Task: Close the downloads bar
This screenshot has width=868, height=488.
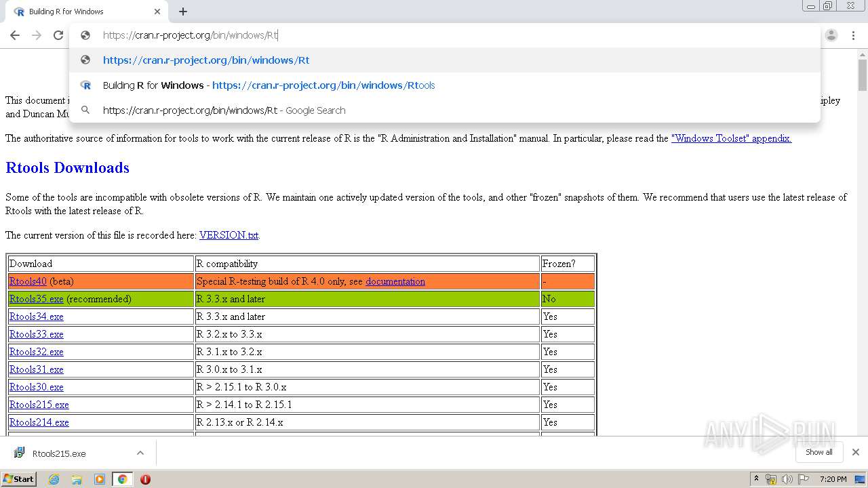Action: 856,452
